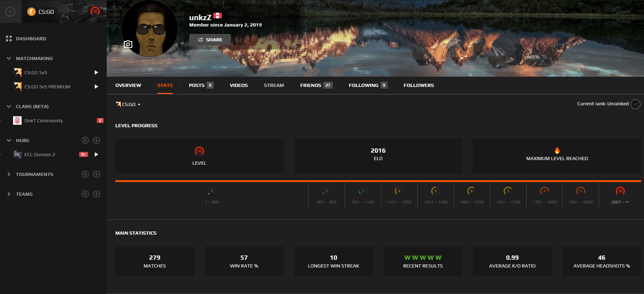644x294 pixels.
Task: Select level 10 marker 2001–∞
Action: pyautogui.click(x=620, y=191)
